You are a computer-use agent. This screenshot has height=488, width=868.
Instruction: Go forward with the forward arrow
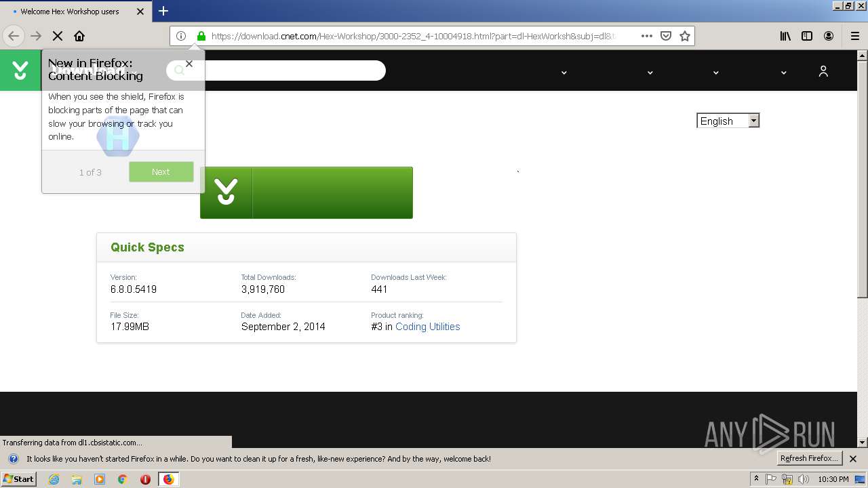[x=36, y=36]
